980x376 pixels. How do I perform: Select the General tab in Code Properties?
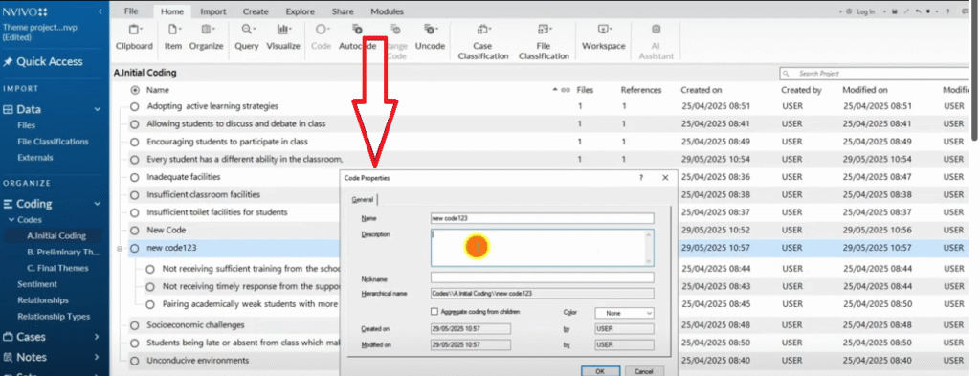(x=363, y=199)
